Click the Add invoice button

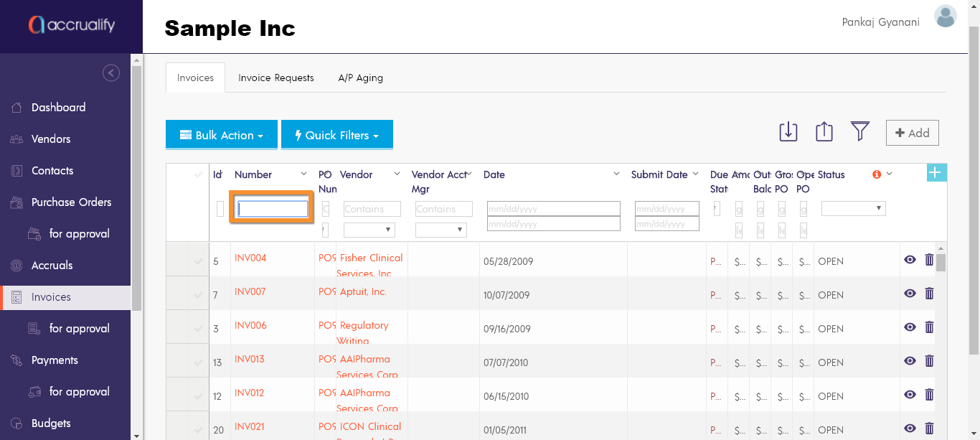[912, 133]
